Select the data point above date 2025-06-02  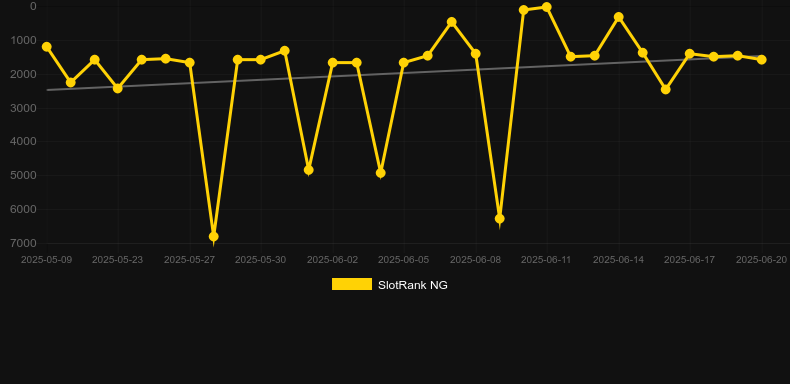[x=333, y=62]
